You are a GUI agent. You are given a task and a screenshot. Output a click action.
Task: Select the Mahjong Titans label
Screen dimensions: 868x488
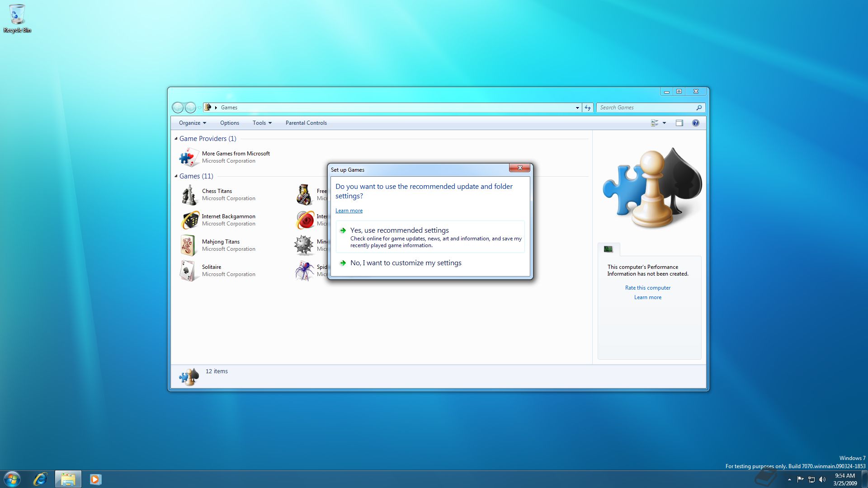coord(221,242)
